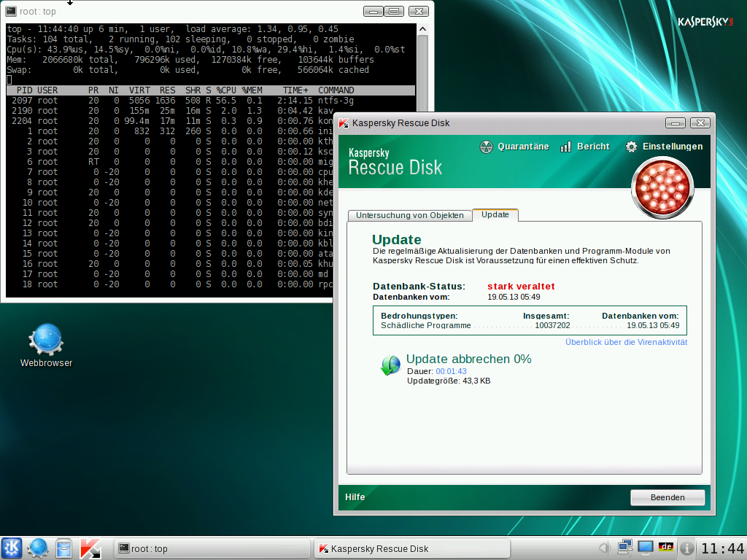Open the Webbrowser desktop shortcut

coord(46,345)
